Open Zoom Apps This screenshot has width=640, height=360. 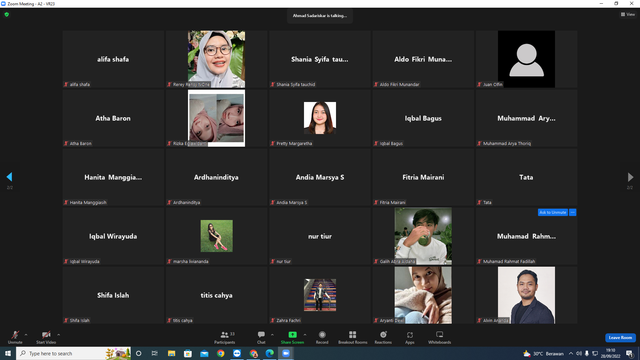point(410,337)
